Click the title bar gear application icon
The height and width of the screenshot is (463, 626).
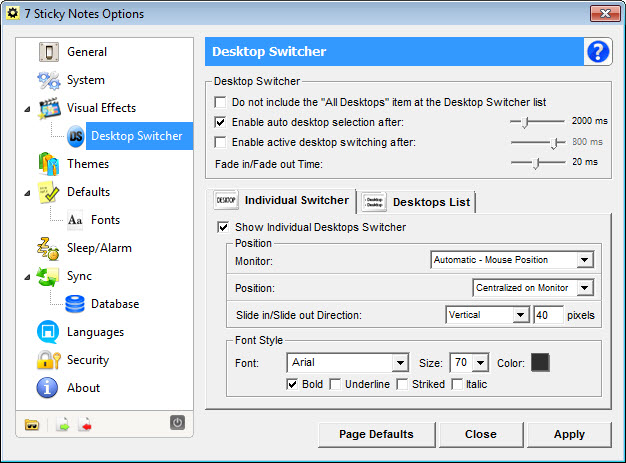pos(13,14)
